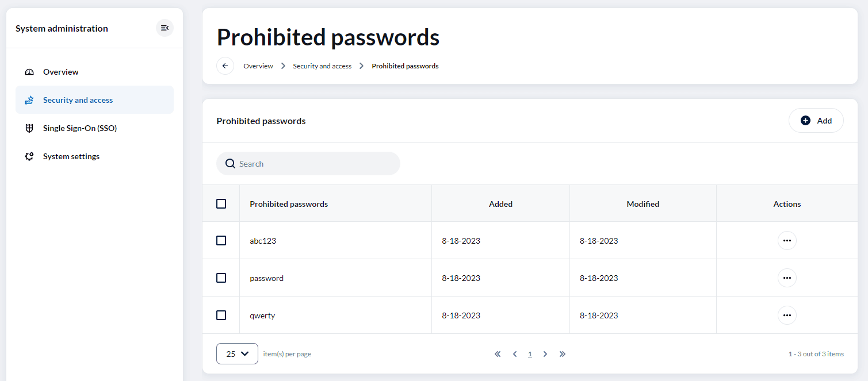Click the Modified date for abc123
The width and height of the screenshot is (868, 381).
(599, 241)
